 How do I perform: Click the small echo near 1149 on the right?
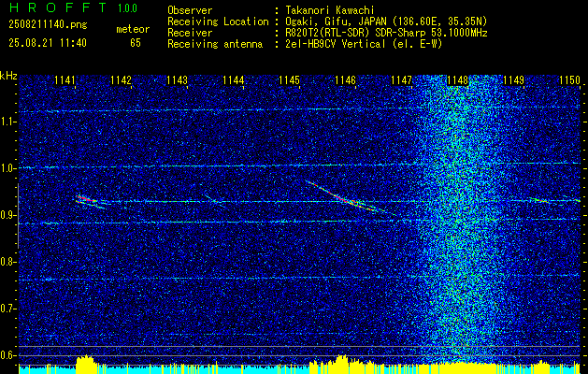coord(542,201)
